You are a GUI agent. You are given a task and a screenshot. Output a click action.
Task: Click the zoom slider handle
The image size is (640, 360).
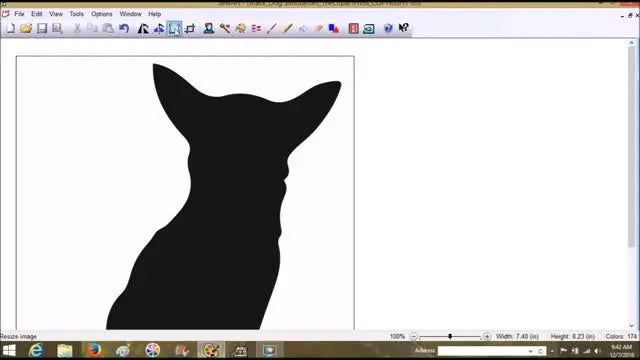coord(450,336)
